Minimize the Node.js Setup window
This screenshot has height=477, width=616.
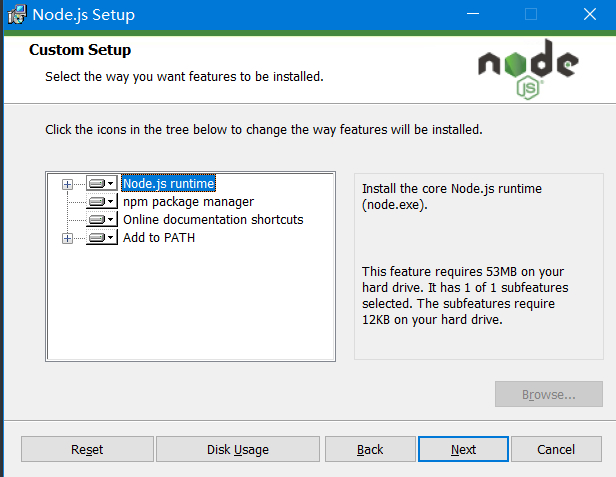point(473,15)
